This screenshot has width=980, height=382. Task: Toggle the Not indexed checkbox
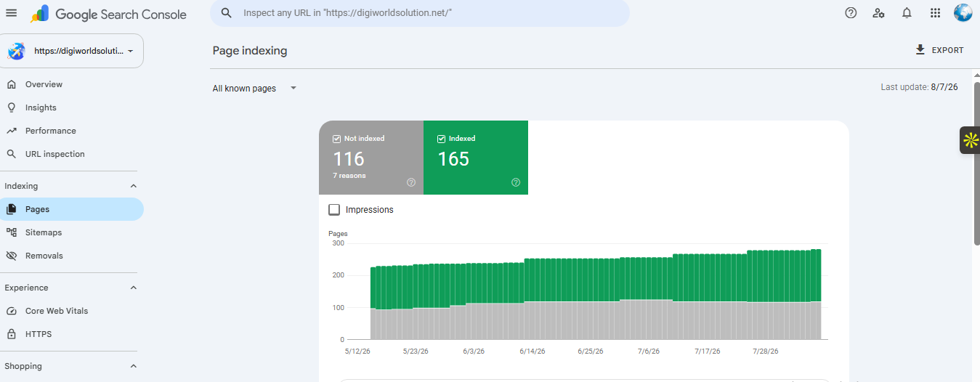[337, 139]
